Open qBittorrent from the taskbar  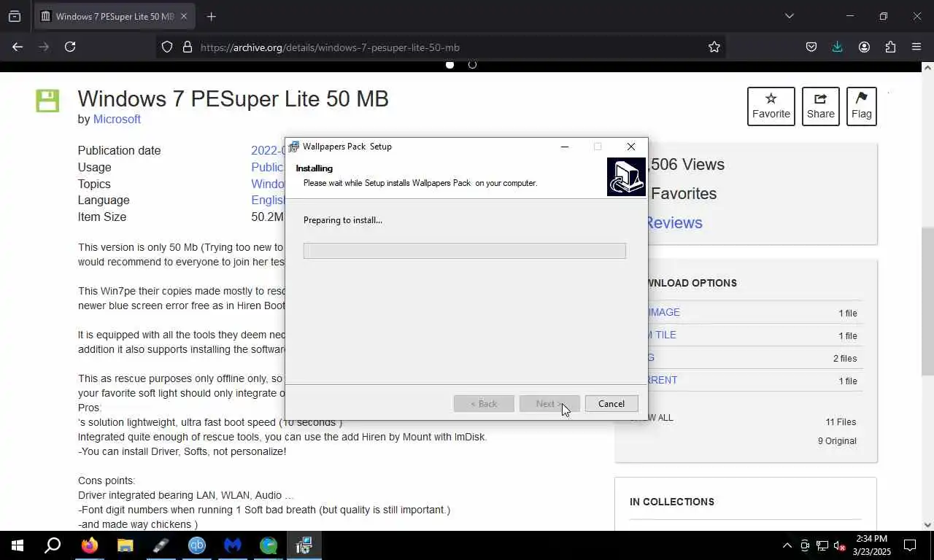tap(197, 545)
